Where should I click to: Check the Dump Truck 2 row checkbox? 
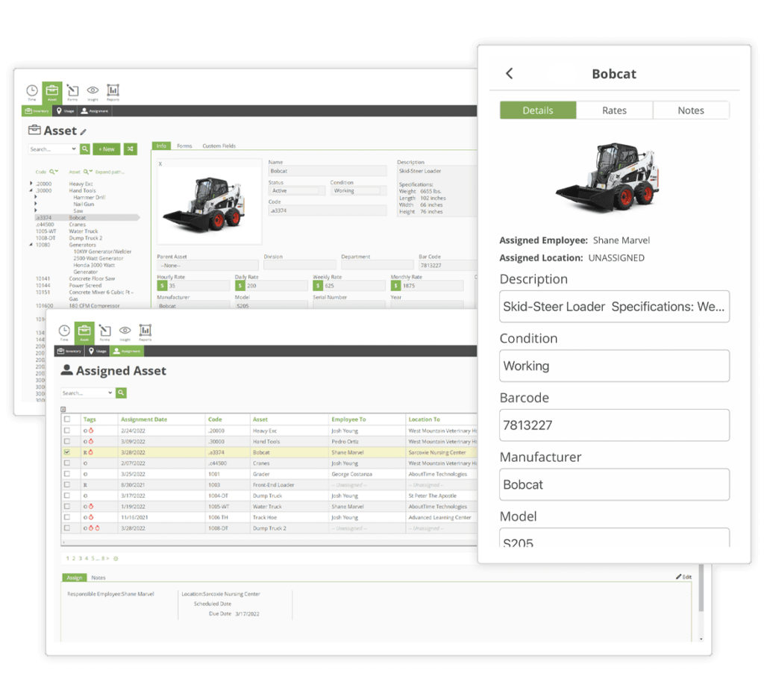pos(66,528)
